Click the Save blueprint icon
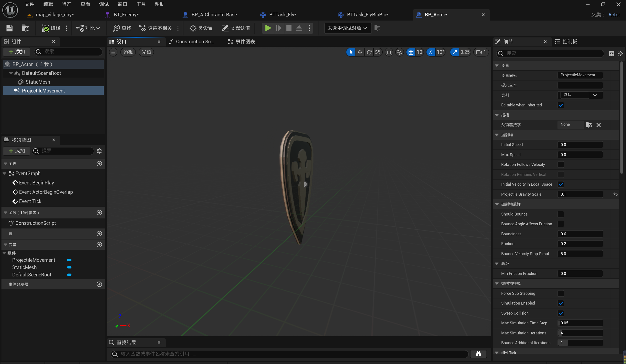 10,28
